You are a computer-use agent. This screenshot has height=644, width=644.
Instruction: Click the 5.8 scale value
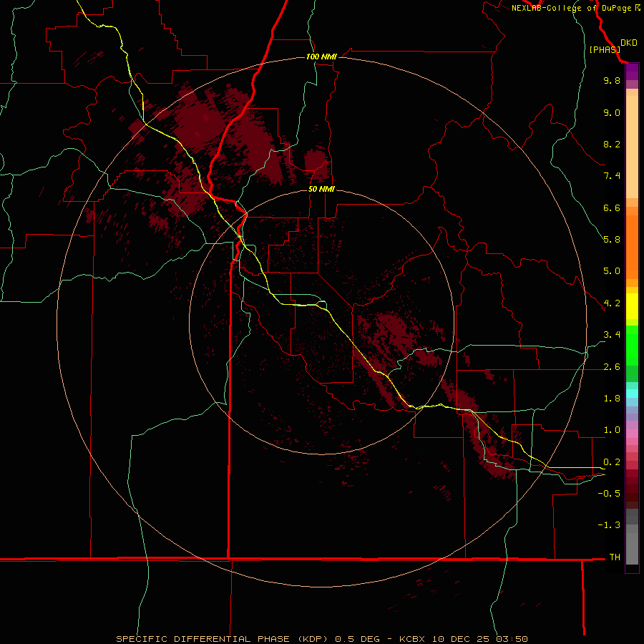tap(612, 240)
